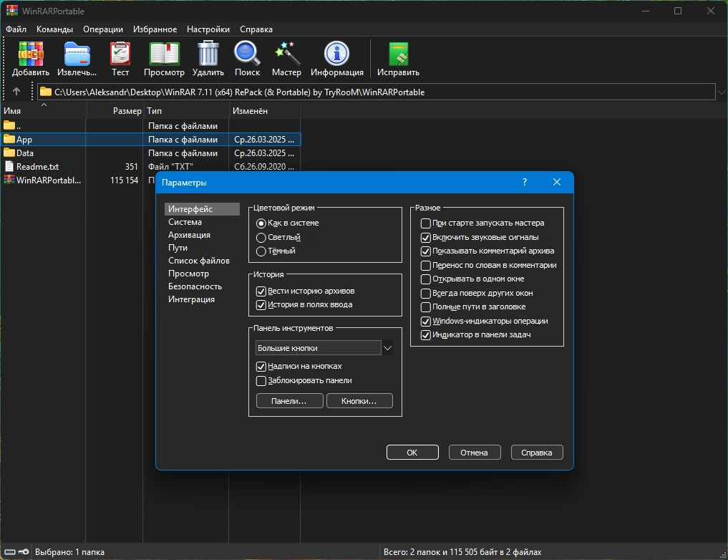Screen dimensions: 728x560
Task: Open the address path dropdown arrow
Action: click(x=722, y=92)
